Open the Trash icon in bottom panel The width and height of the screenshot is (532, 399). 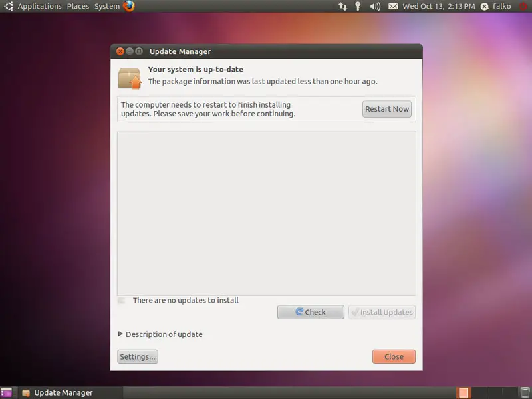[525, 393]
